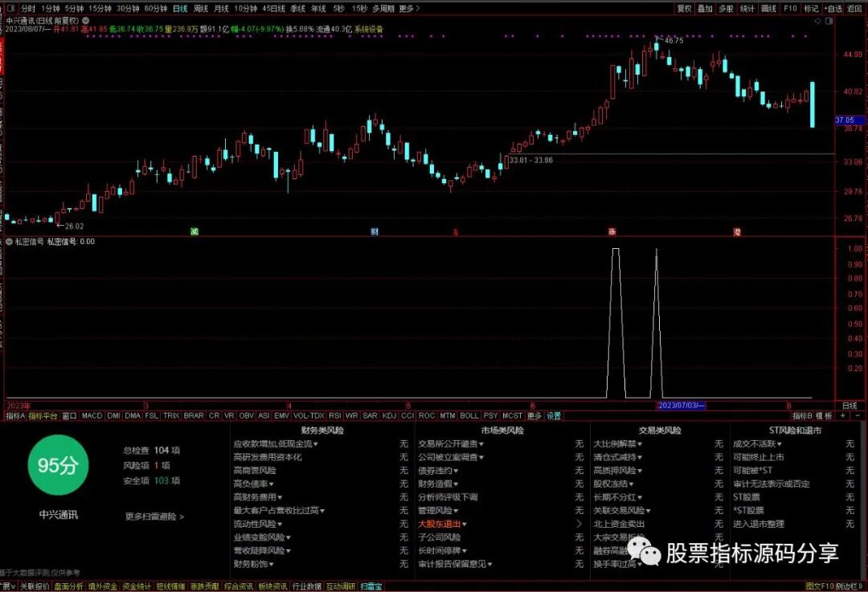Open 资金统计 bottom tab
The image size is (868, 592).
[137, 586]
